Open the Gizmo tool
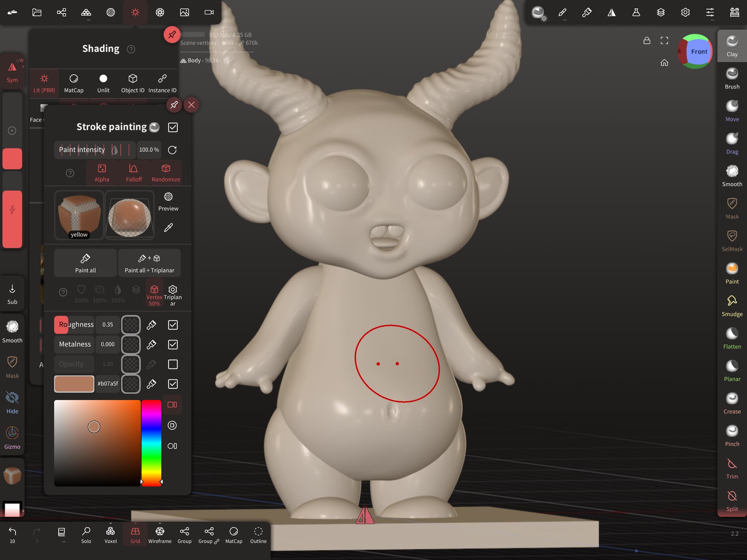Image resolution: width=747 pixels, height=560 pixels. pyautogui.click(x=12, y=437)
